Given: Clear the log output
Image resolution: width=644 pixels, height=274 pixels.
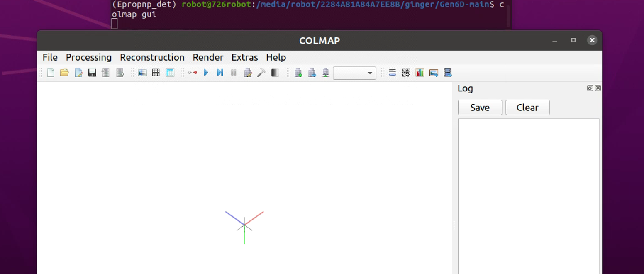Looking at the screenshot, I should click(527, 107).
